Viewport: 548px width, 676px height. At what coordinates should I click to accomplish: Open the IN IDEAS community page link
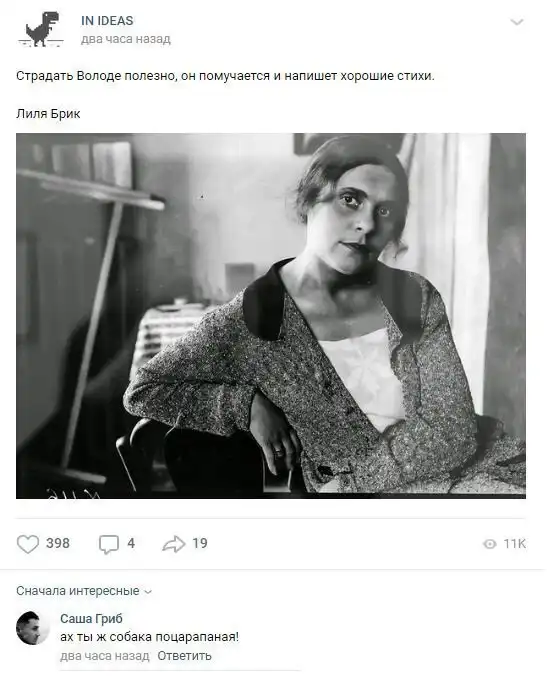point(107,21)
